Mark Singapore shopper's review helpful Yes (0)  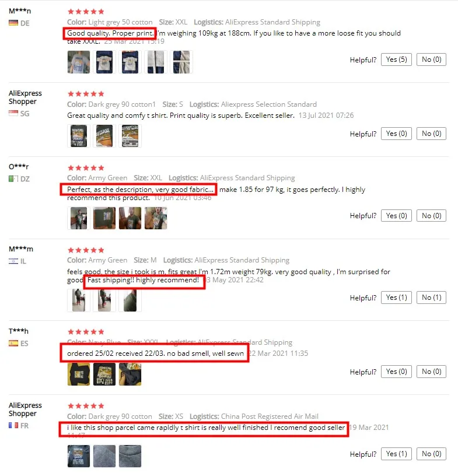click(396, 134)
